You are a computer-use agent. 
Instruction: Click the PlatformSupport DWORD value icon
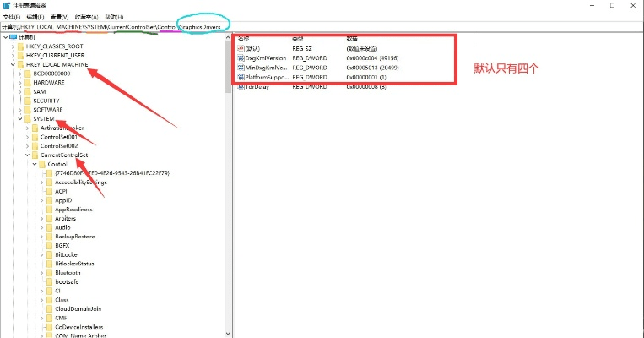click(241, 76)
